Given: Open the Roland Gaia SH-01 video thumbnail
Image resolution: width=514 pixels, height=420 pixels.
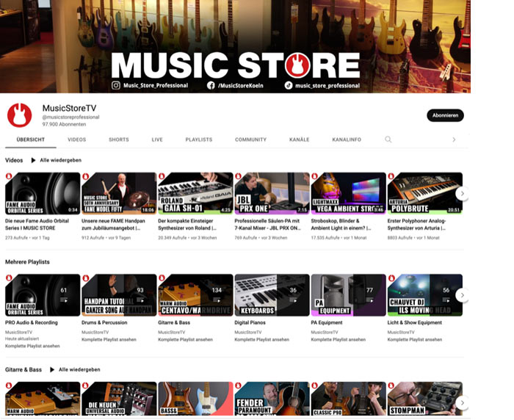Looking at the screenshot, I should point(196,193).
